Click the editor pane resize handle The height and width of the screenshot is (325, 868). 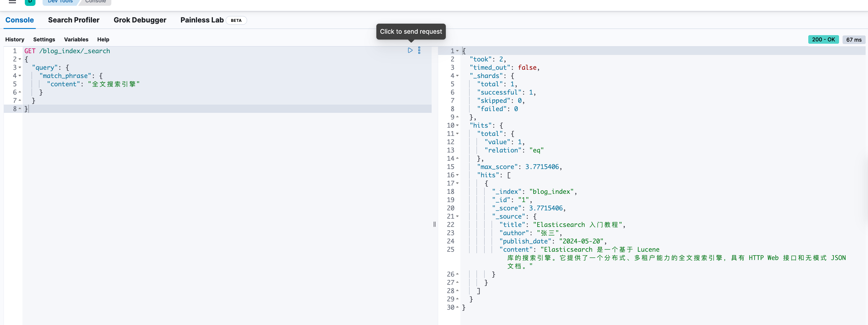434,224
